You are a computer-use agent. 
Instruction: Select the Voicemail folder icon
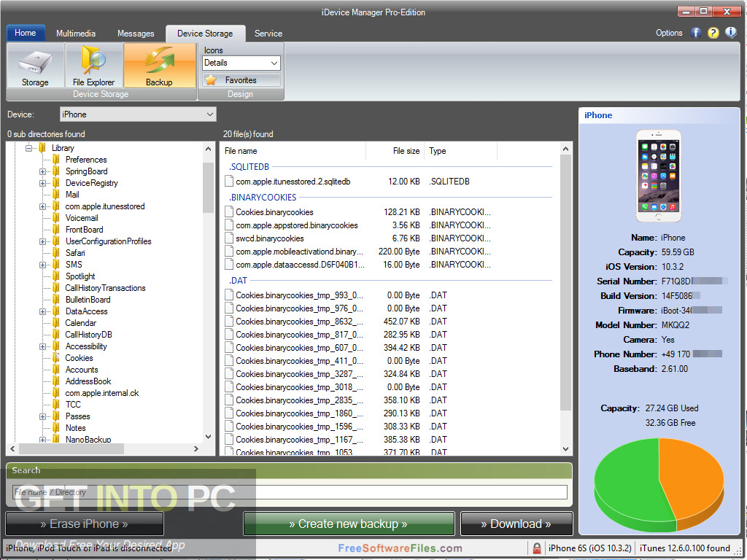(56, 217)
